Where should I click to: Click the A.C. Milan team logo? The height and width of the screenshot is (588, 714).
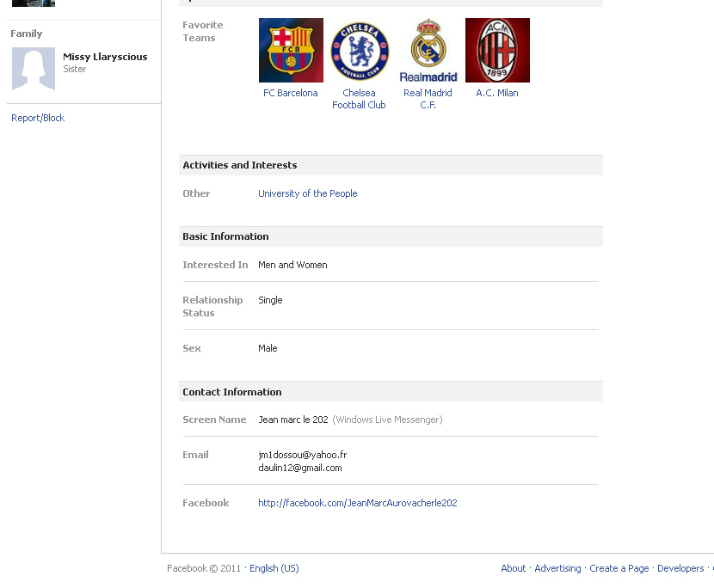coord(497,50)
